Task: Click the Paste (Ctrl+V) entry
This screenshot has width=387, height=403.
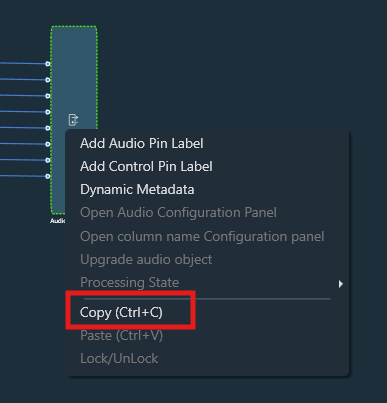Action: (x=121, y=336)
